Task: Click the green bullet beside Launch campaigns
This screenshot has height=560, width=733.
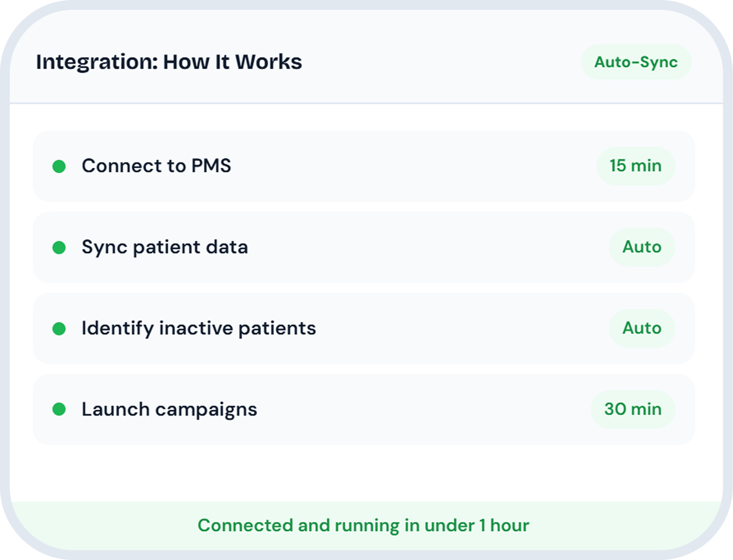Action: [x=59, y=409]
